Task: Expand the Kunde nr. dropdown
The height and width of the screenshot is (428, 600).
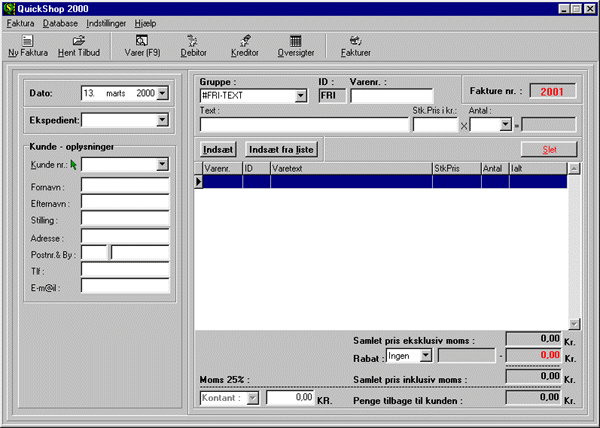Action: point(162,164)
